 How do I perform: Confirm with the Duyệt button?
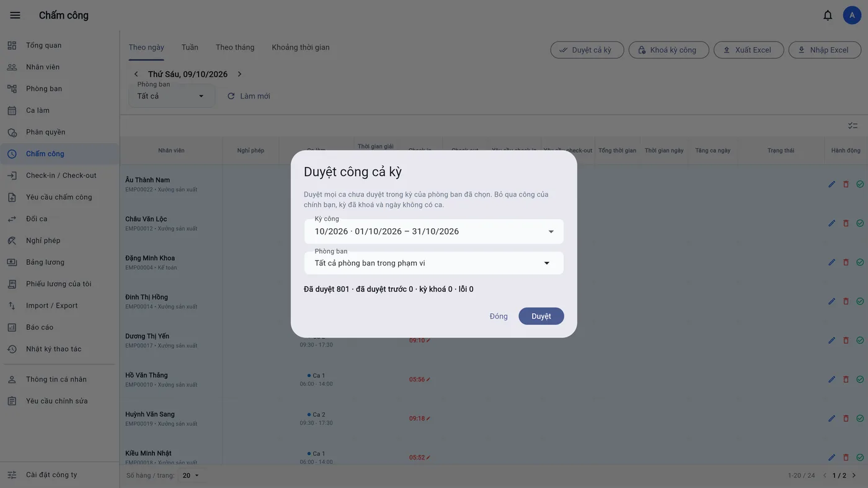click(x=541, y=316)
